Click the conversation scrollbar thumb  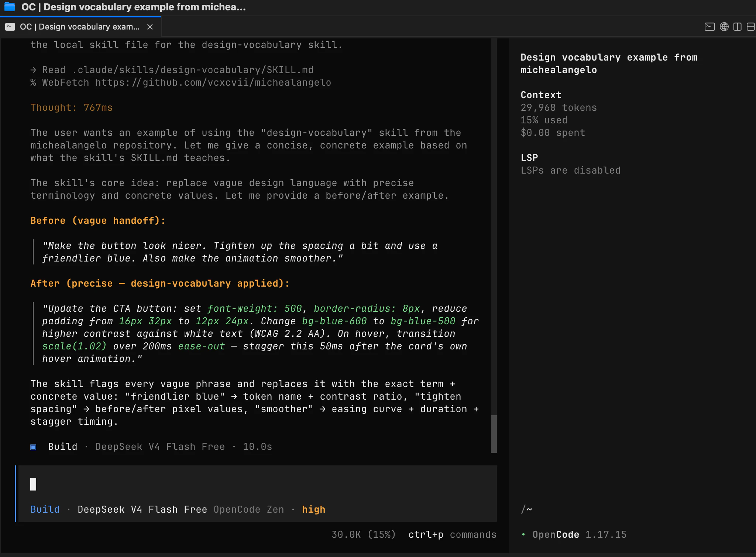point(494,434)
